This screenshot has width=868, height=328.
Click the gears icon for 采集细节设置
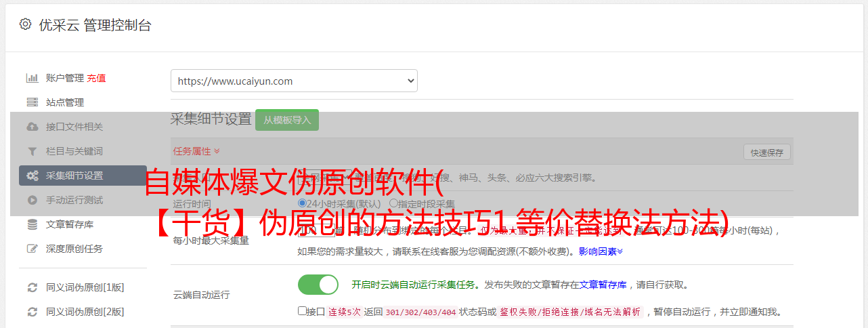click(32, 176)
